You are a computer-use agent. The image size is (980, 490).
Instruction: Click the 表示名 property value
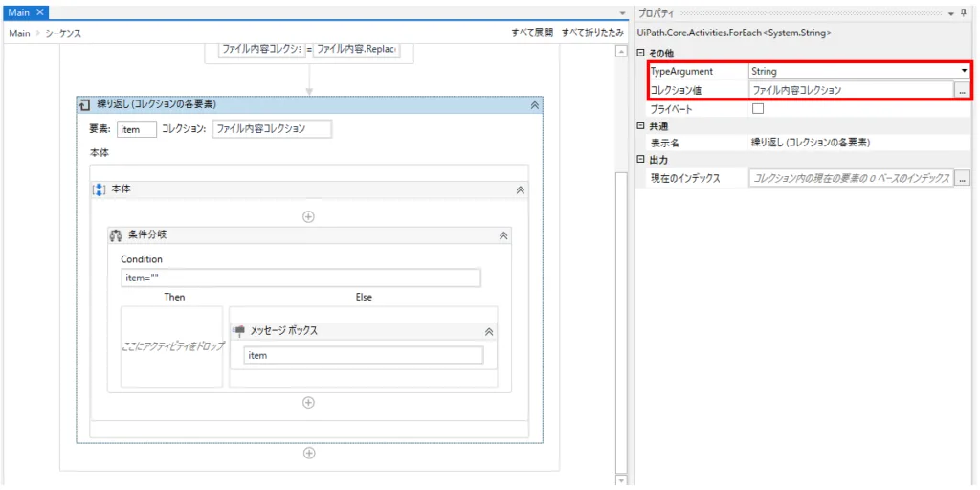click(859, 143)
